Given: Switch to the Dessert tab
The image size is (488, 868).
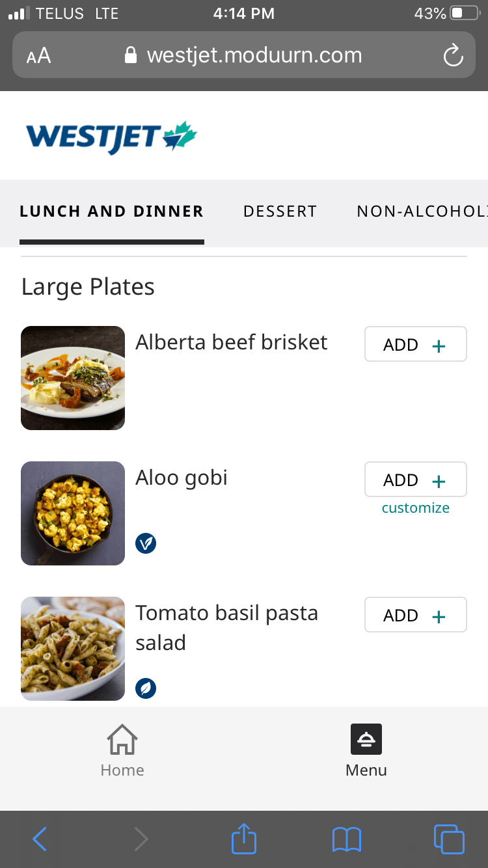Looking at the screenshot, I should coord(280,211).
